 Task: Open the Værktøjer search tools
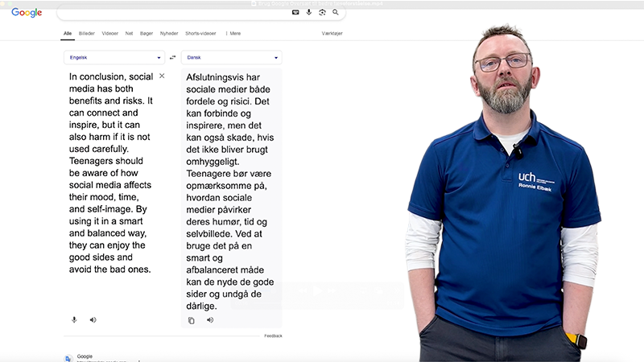(x=332, y=33)
